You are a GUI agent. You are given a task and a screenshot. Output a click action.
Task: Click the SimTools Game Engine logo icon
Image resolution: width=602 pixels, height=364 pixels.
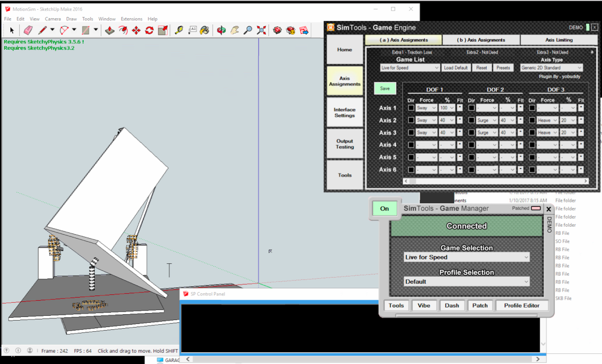pos(331,27)
